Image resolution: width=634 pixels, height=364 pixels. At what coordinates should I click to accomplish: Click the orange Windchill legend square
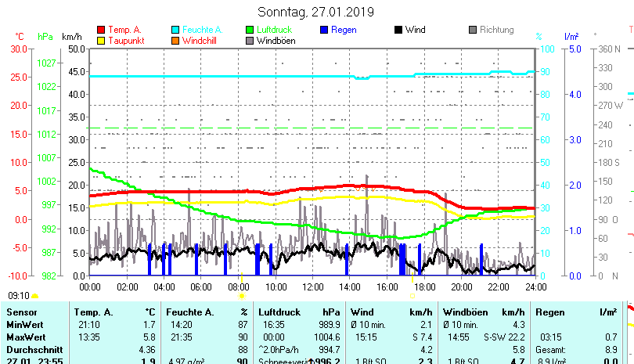tap(175, 40)
